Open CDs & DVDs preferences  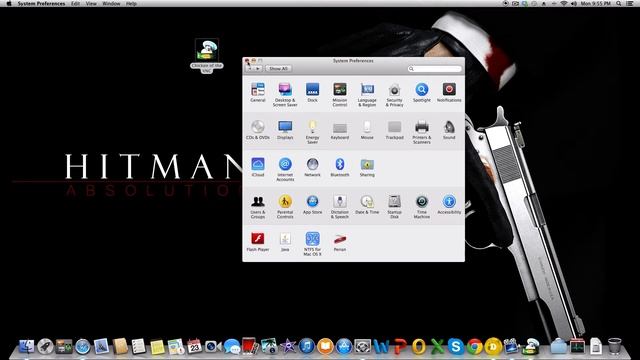coord(258,130)
